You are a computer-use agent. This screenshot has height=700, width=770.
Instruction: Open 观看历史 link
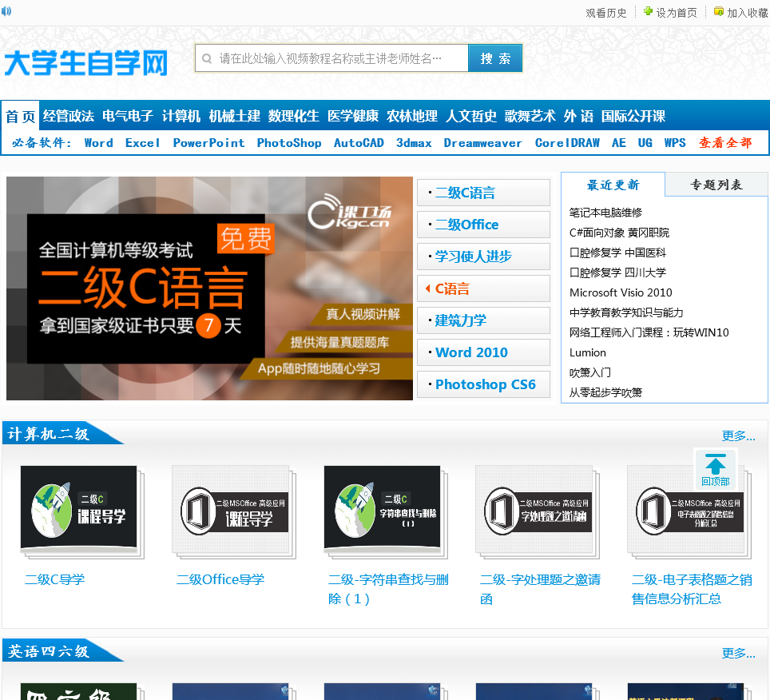click(x=606, y=13)
